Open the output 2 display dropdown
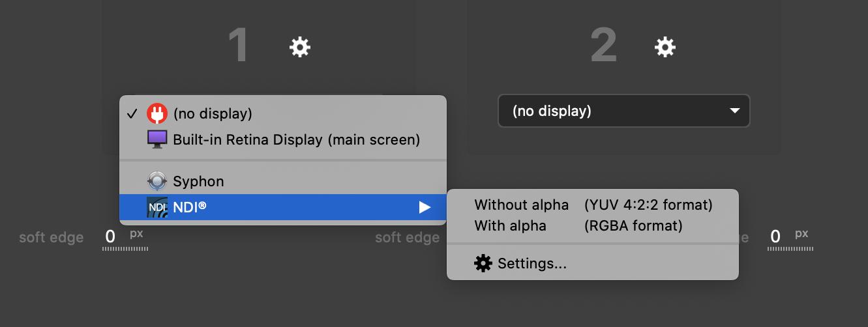Viewport: 868px width, 327px height. point(623,111)
